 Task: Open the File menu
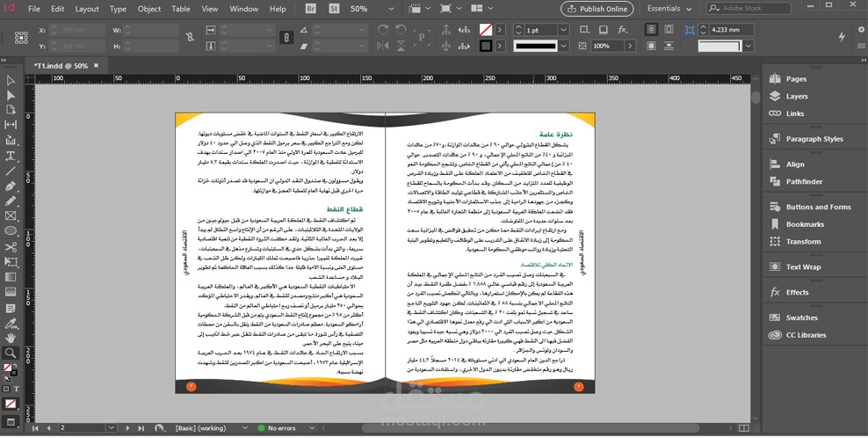tap(33, 9)
